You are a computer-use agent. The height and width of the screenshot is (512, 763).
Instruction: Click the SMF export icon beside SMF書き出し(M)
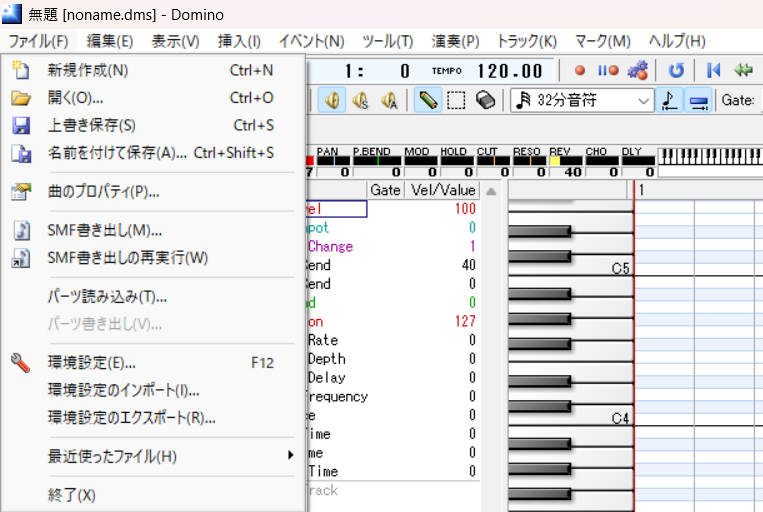click(x=21, y=230)
